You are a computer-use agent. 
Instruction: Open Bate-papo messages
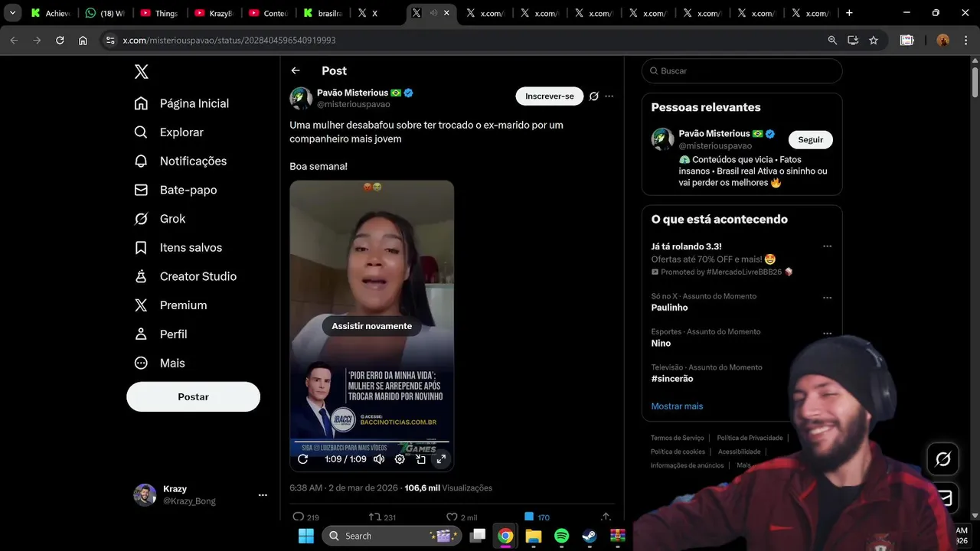coord(175,190)
